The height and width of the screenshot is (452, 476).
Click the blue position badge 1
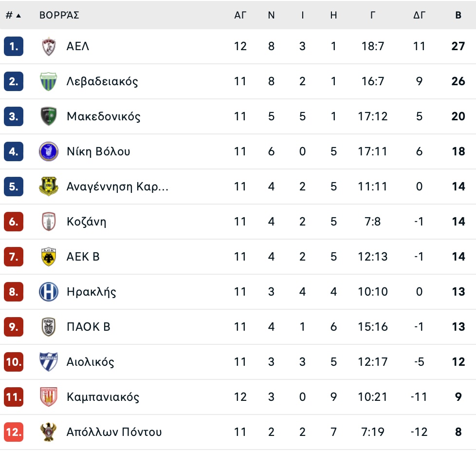[14, 46]
